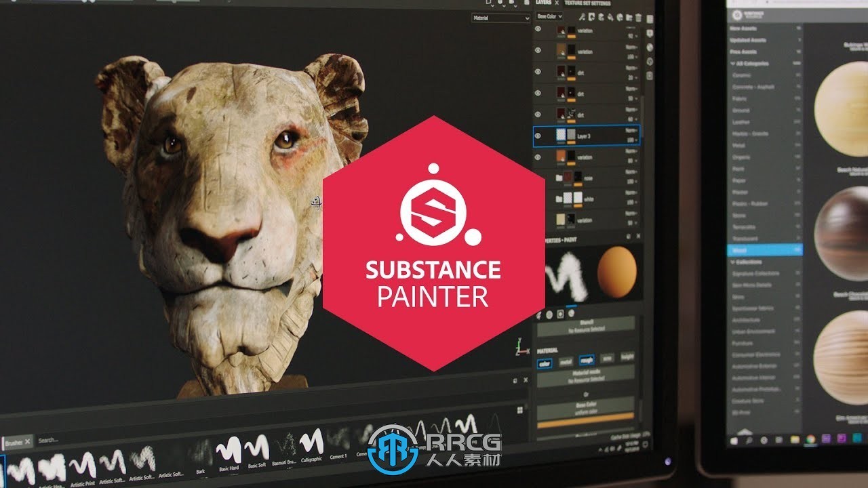
Task: Click orange material sphere preview in Properties
Action: click(x=617, y=270)
